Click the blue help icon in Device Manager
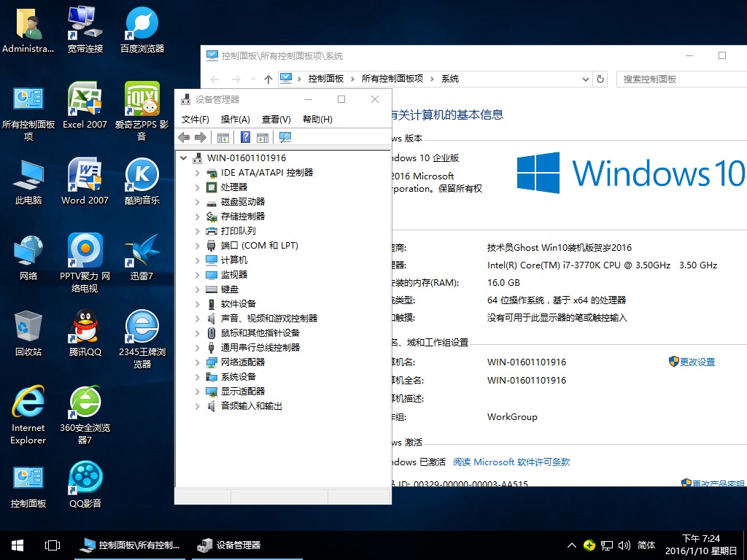Viewport: 747px width, 560px height. click(245, 138)
